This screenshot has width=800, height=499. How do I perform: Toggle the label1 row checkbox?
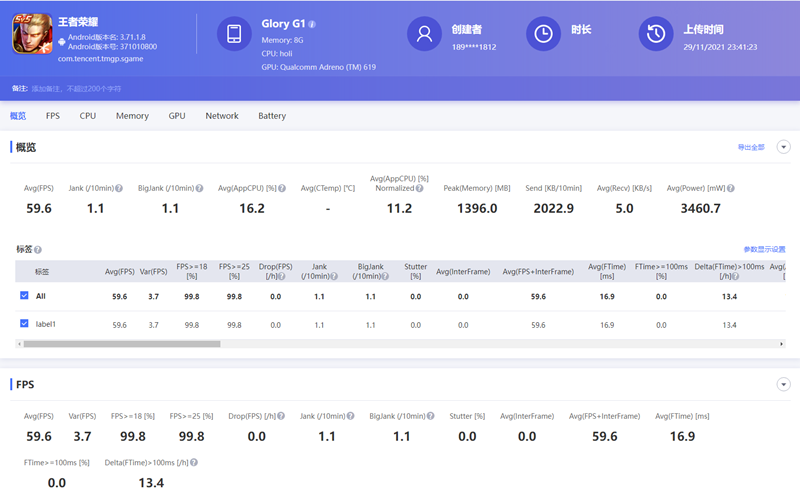25,324
